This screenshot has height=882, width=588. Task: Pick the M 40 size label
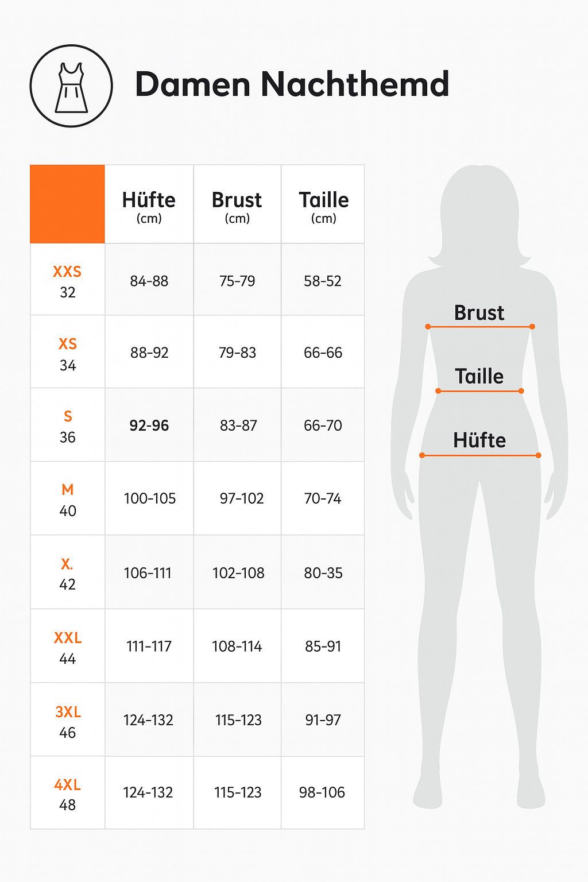tap(67, 500)
